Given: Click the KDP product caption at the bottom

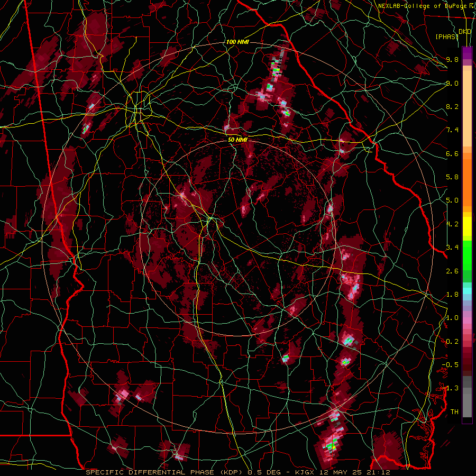Looking at the screenshot, I should point(238,472).
